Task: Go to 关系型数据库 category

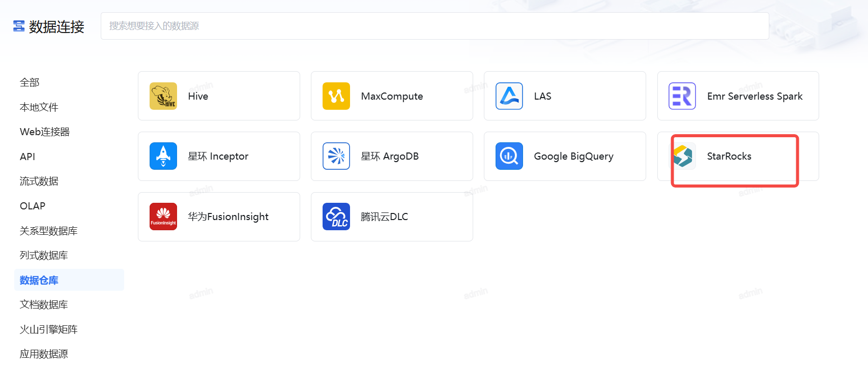Action: tap(49, 231)
